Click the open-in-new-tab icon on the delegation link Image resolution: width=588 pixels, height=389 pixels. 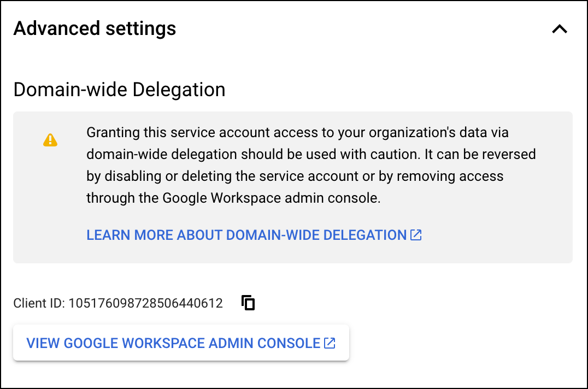click(416, 234)
